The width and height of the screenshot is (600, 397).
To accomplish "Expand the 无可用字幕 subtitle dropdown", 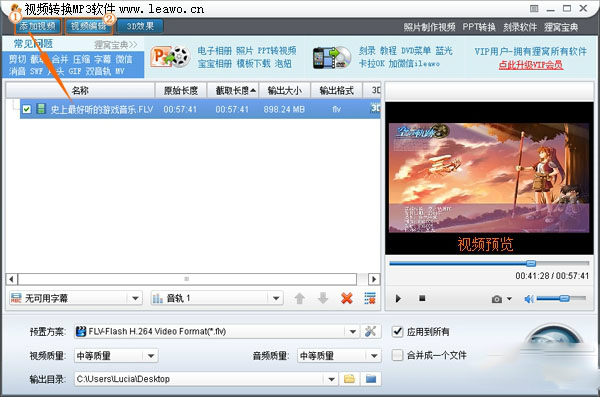I will (x=135, y=298).
